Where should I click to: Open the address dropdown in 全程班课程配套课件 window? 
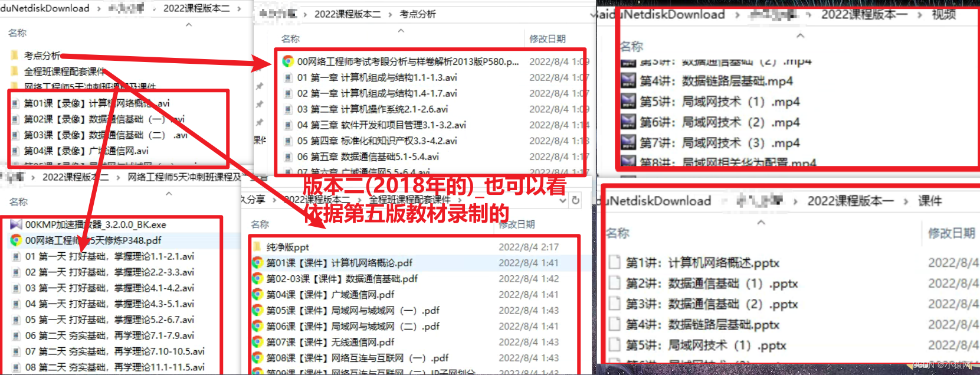click(563, 200)
